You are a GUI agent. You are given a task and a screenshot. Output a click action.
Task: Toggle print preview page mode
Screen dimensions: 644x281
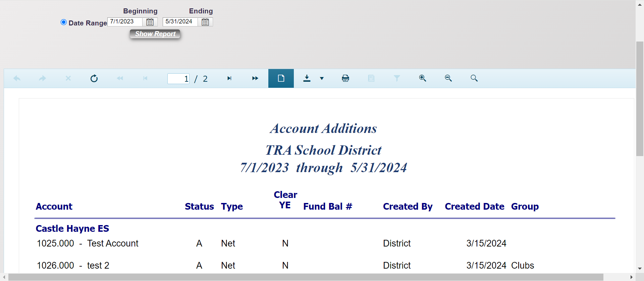[x=281, y=78]
